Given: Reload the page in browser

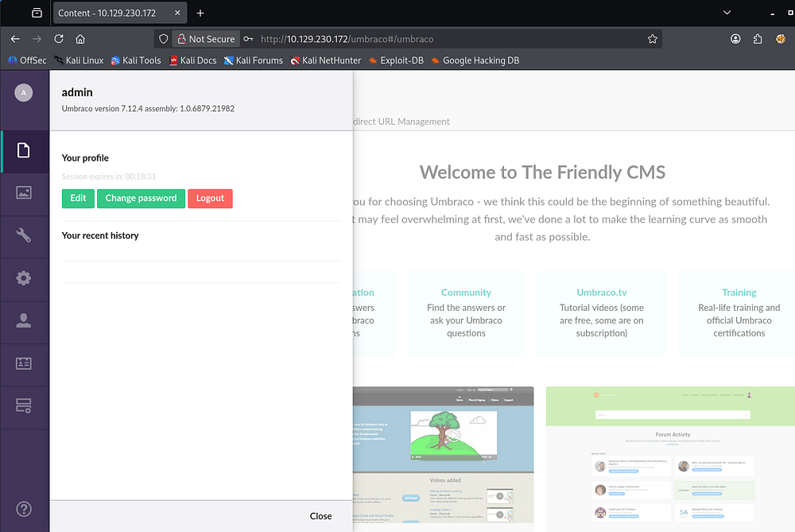Looking at the screenshot, I should pos(59,39).
